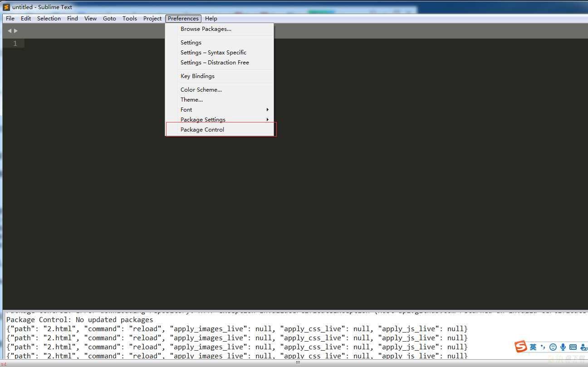Open the Help menu
Viewport: 588px width, 367px height.
[211, 19]
